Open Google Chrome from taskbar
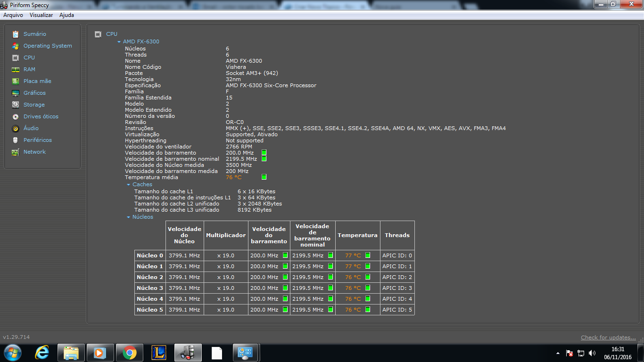This screenshot has width=644, height=362. click(x=130, y=353)
